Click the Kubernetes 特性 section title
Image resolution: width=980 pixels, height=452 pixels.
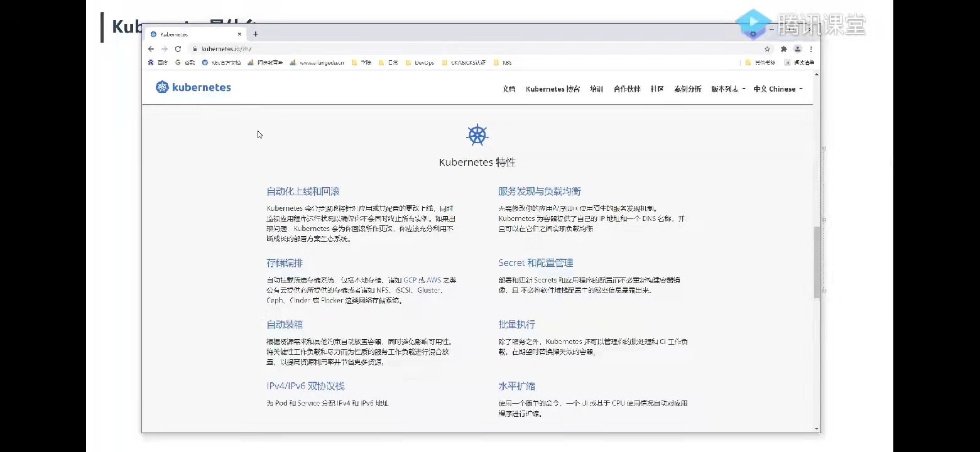click(477, 163)
